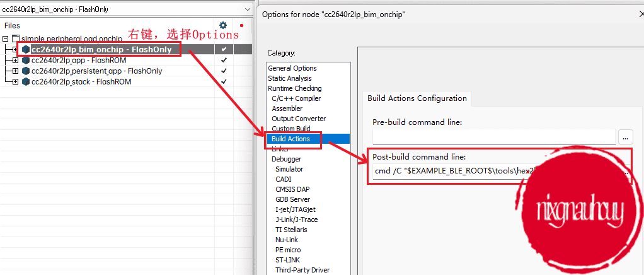Expand the cc2640r2lp_app tree node

[x=15, y=61]
